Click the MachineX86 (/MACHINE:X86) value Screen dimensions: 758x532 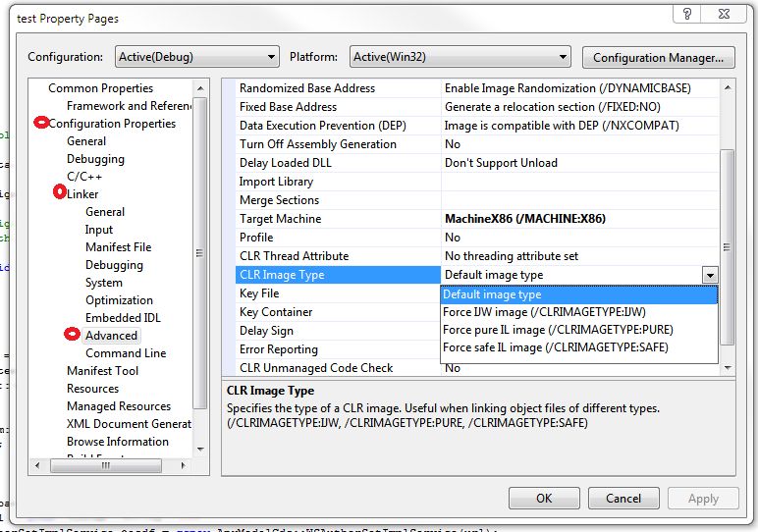(525, 219)
